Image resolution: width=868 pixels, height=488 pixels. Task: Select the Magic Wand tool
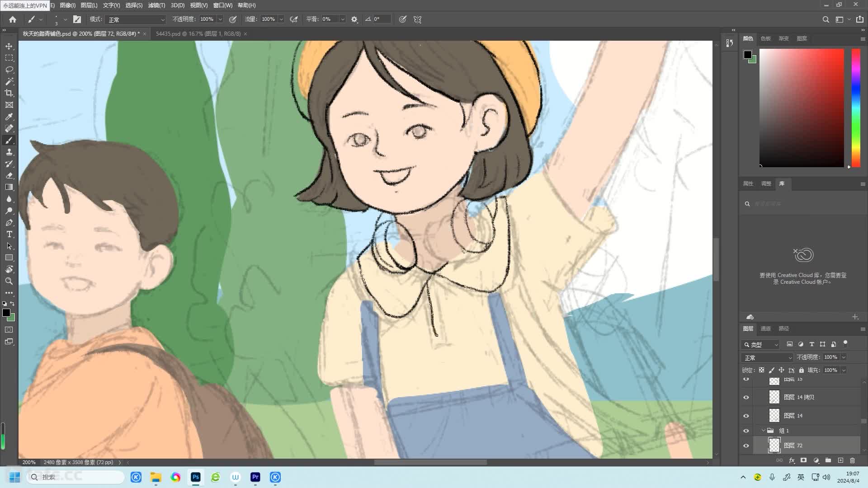tap(9, 81)
